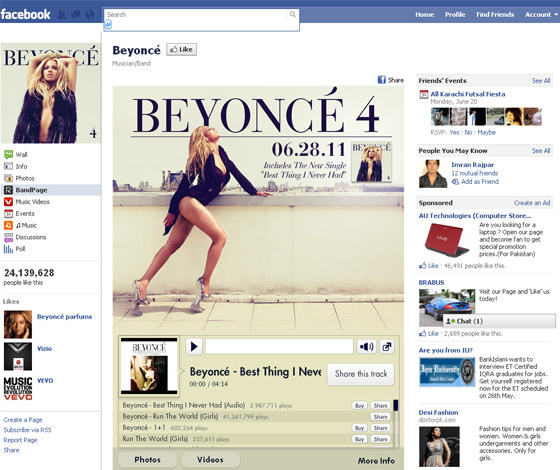This screenshot has width=560, height=470.
Task: Open the BandPage sidebar item
Action: point(51,190)
